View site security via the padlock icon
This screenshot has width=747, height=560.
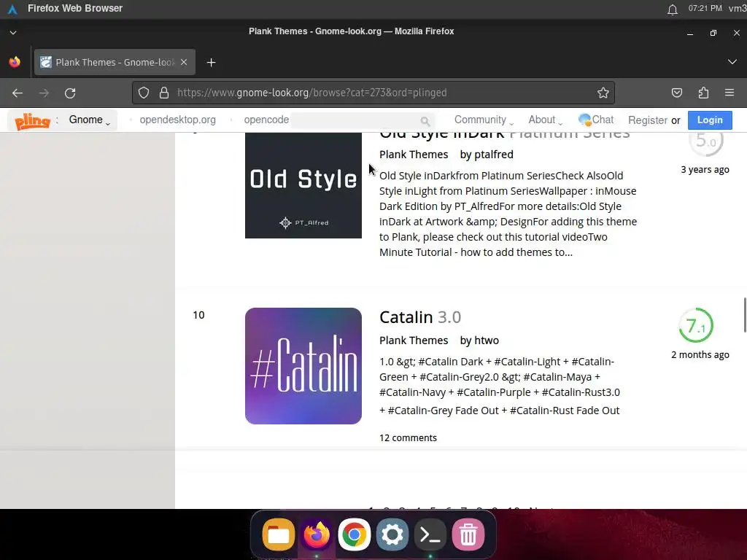(x=164, y=93)
